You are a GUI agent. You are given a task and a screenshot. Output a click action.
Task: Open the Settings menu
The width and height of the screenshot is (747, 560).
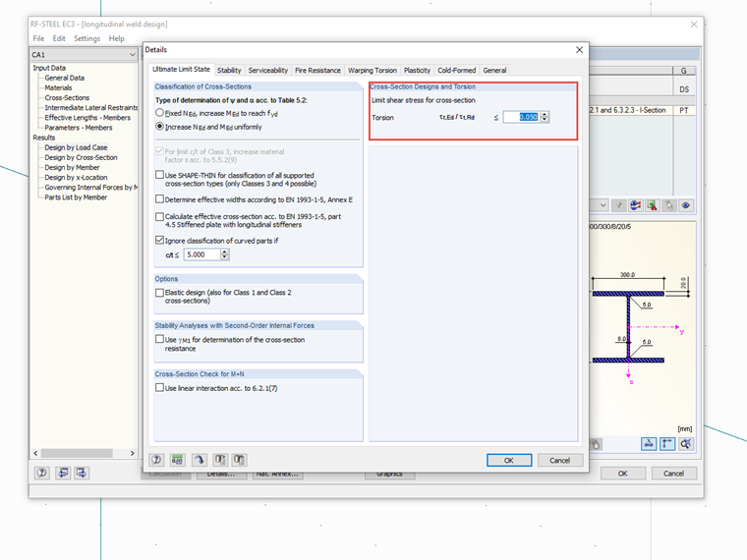(x=86, y=38)
